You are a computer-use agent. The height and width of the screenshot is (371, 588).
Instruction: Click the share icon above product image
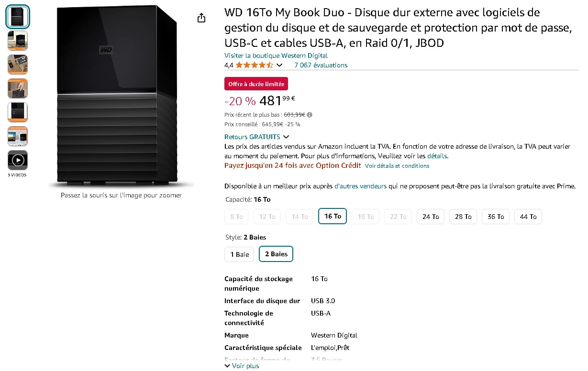tap(201, 18)
